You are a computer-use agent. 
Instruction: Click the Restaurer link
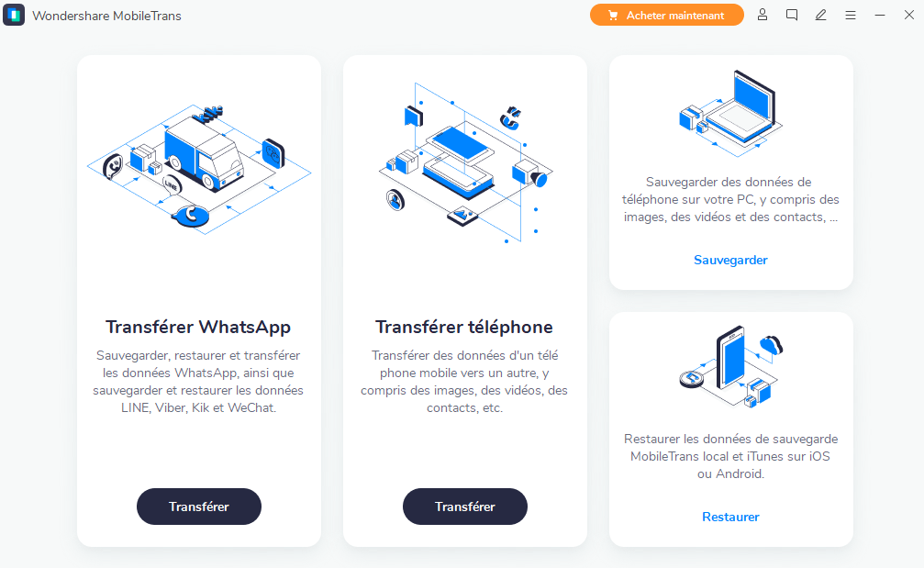[730, 517]
